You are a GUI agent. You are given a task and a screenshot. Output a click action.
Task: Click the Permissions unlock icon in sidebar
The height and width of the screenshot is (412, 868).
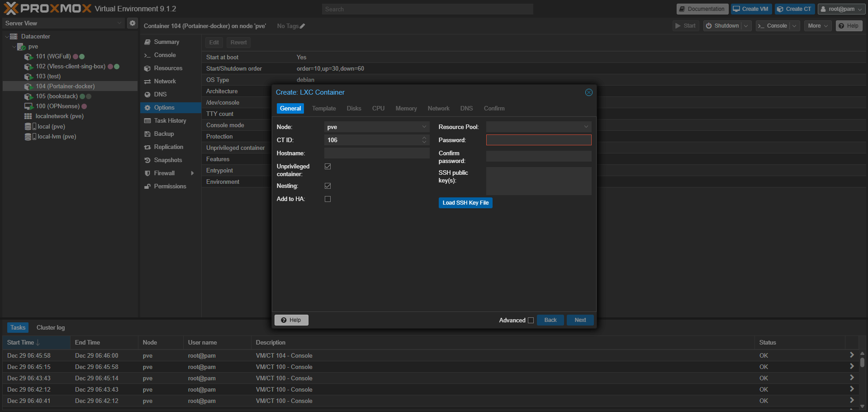[x=147, y=187]
